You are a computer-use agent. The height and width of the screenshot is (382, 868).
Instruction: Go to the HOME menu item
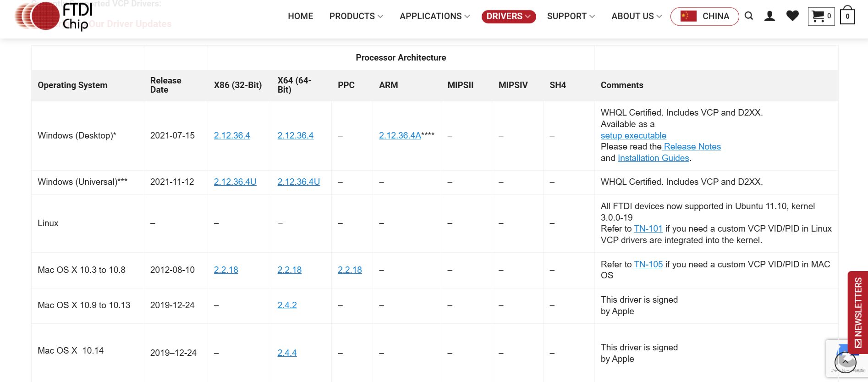point(301,16)
